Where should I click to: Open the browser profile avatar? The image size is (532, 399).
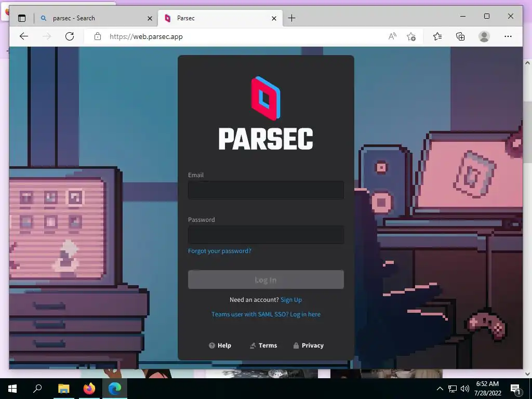click(484, 36)
